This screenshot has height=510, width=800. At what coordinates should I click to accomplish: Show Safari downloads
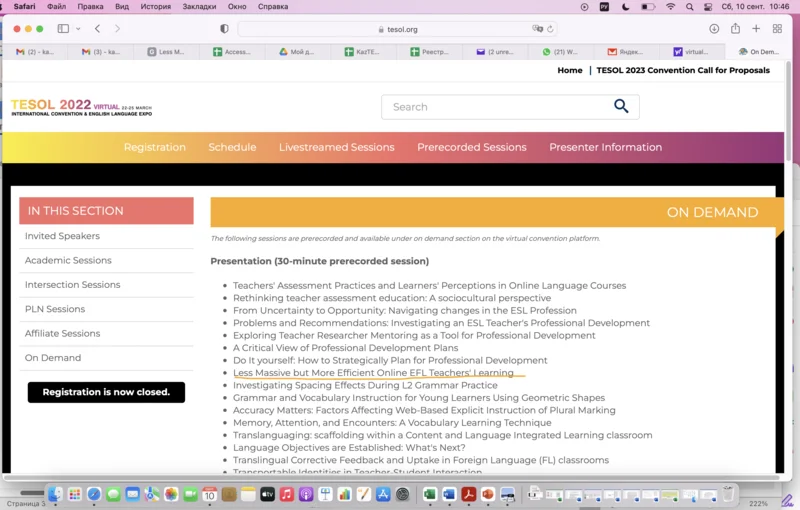pos(714,29)
